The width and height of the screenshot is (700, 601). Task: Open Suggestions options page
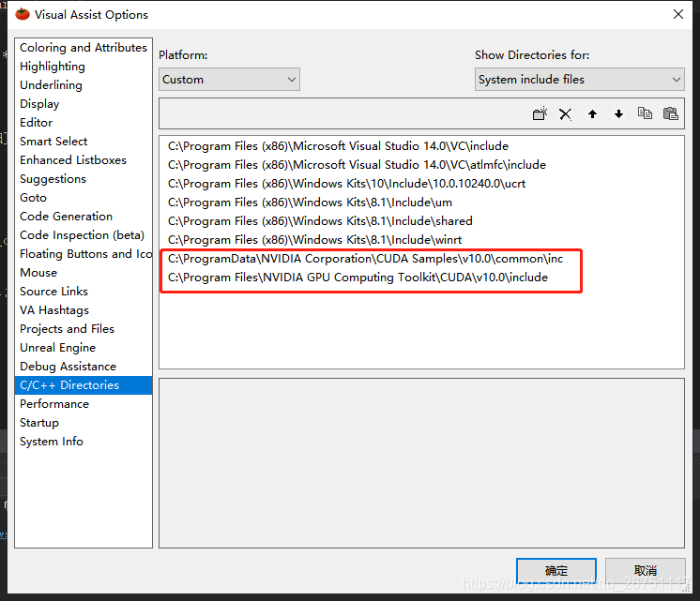84,179
